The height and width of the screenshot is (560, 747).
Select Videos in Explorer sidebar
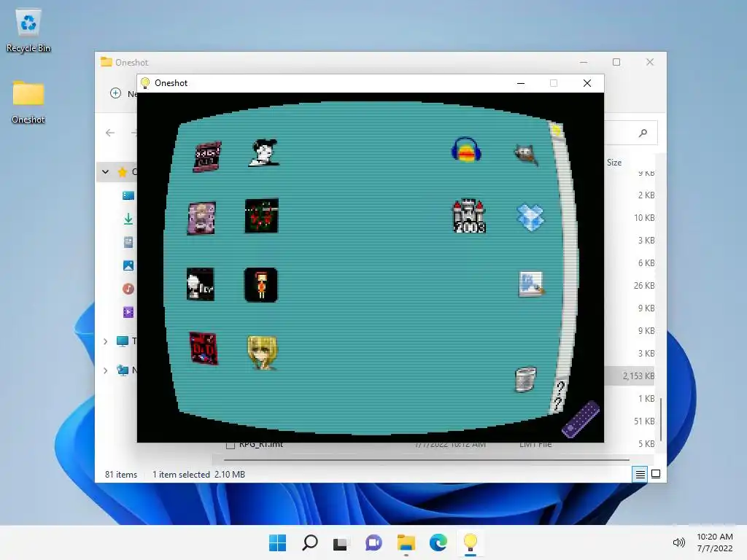point(128,312)
